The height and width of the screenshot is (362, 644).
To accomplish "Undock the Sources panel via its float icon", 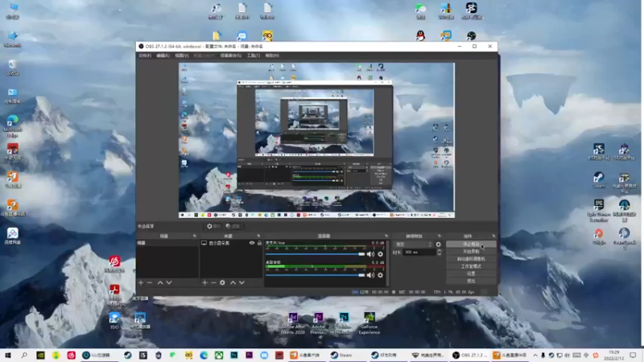I will pos(258,236).
